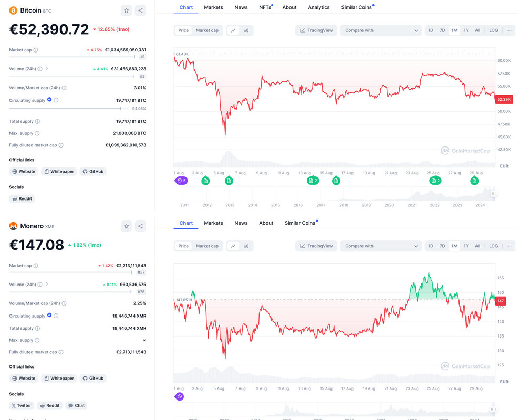This screenshot has width=518, height=420.
Task: Switch Bitcoin chart to Market cap view
Action: 207,30
